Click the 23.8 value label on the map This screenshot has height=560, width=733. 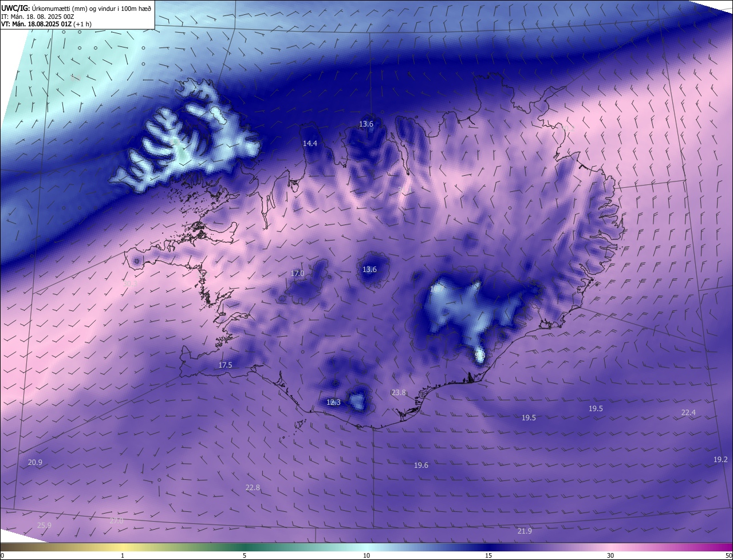click(399, 393)
